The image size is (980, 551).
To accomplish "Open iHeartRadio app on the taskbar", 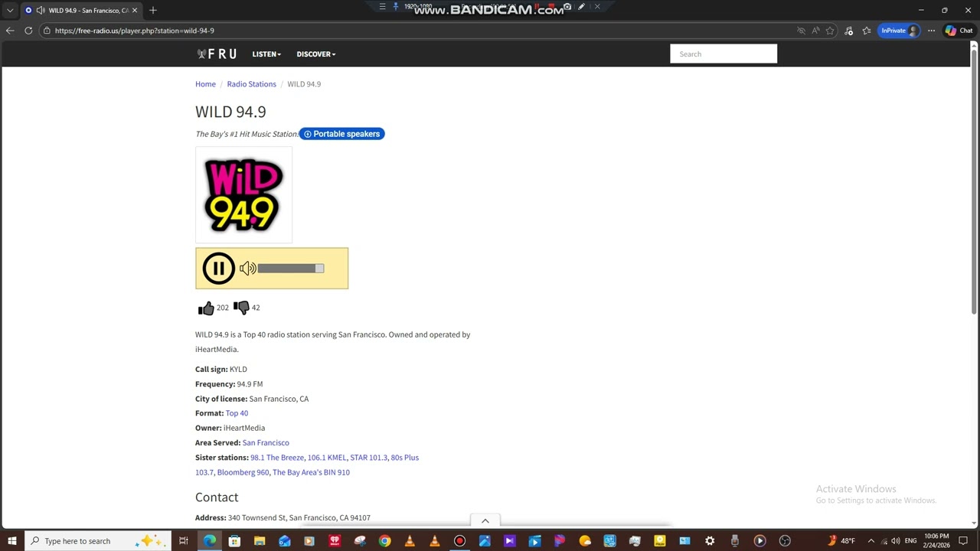I will [335, 541].
